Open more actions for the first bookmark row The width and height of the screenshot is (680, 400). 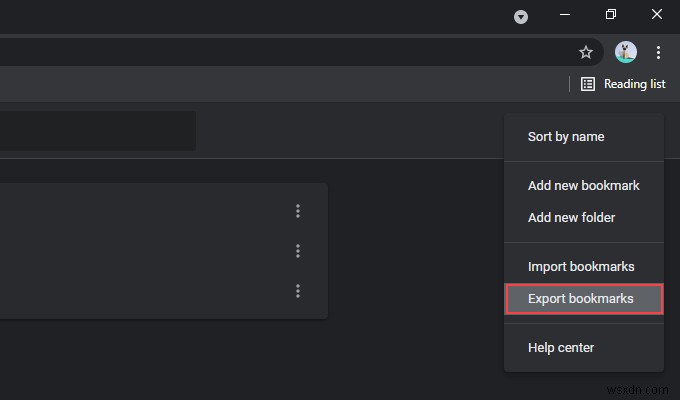click(x=298, y=211)
